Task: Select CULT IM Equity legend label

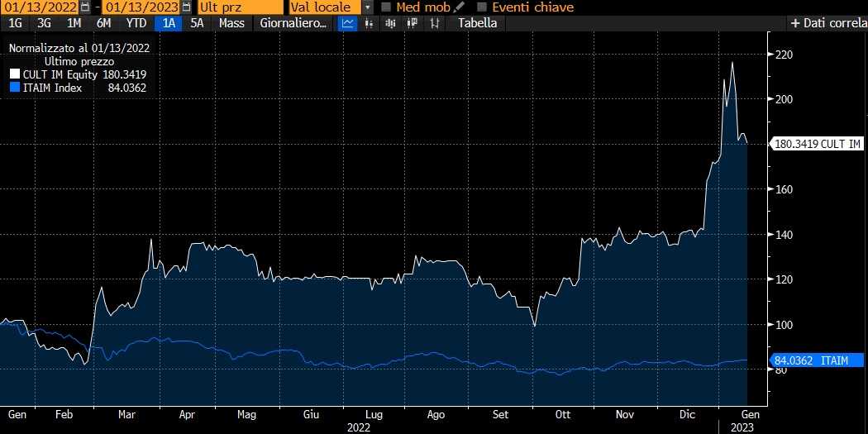Action: click(60, 74)
